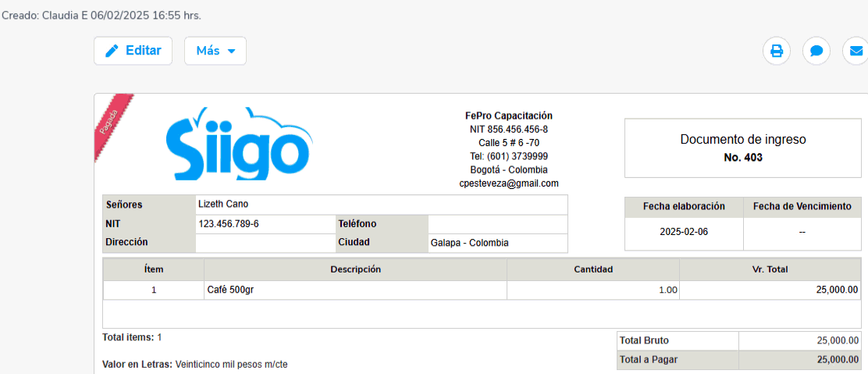Click the date '2025-02-06'
Screen dimensions: 868x374
[x=684, y=232]
